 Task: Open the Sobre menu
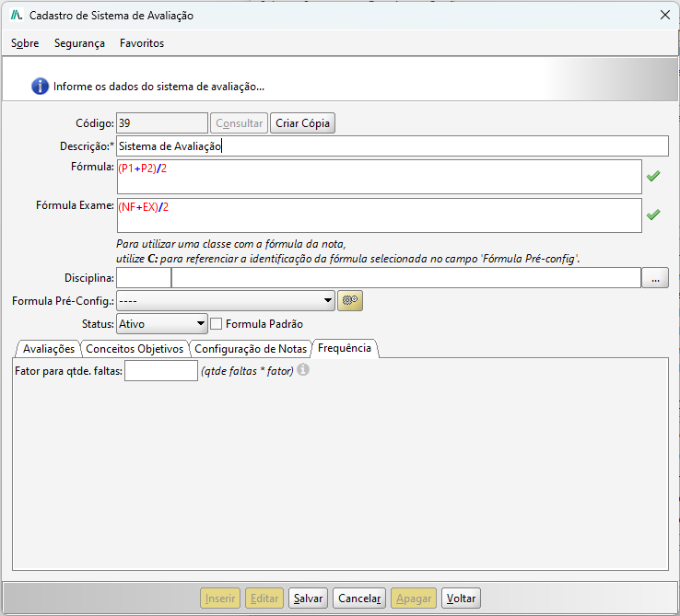pyautogui.click(x=25, y=43)
